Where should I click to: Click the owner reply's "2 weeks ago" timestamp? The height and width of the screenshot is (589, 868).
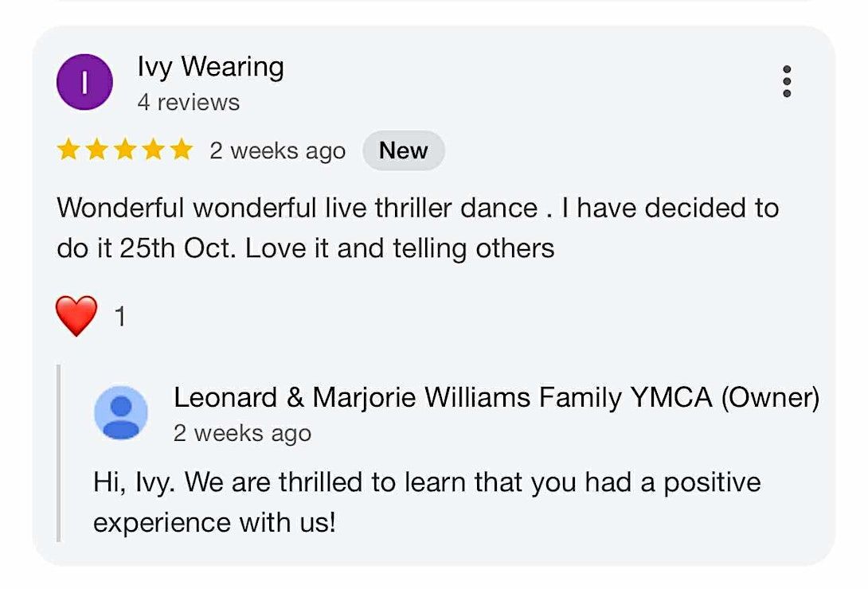point(242,433)
